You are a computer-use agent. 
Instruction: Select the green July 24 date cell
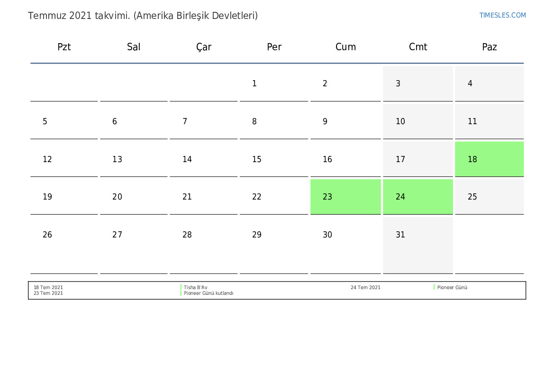418,197
